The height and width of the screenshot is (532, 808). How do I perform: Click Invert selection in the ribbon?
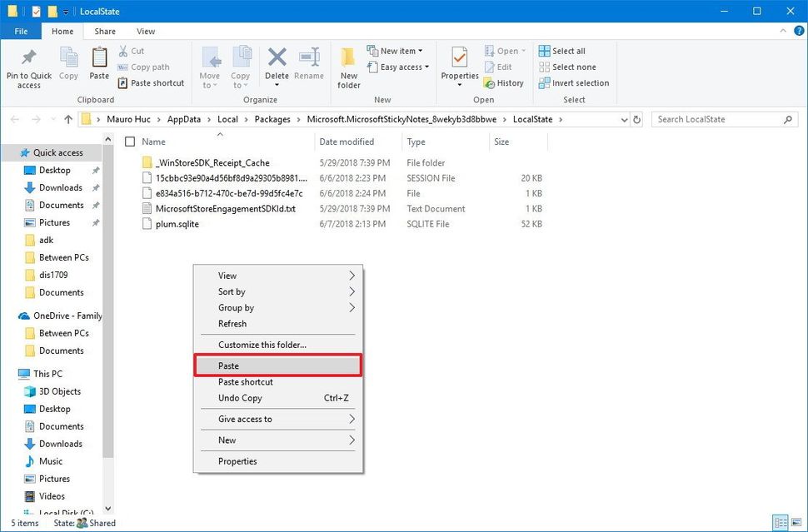[573, 82]
